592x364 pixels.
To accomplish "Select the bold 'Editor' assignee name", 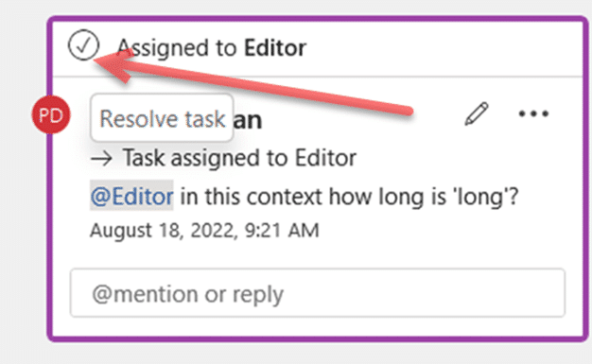I will 275,48.
